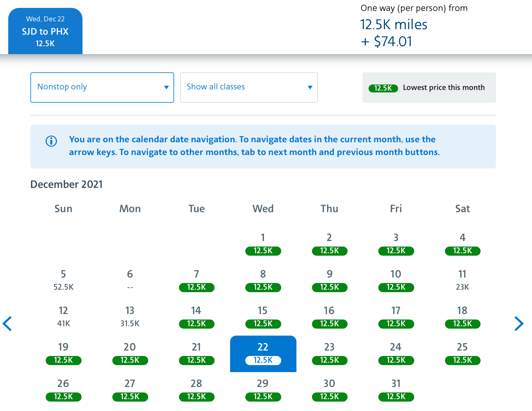The width and height of the screenshot is (532, 411).
Task: Select December 26 award date
Action: [63, 390]
